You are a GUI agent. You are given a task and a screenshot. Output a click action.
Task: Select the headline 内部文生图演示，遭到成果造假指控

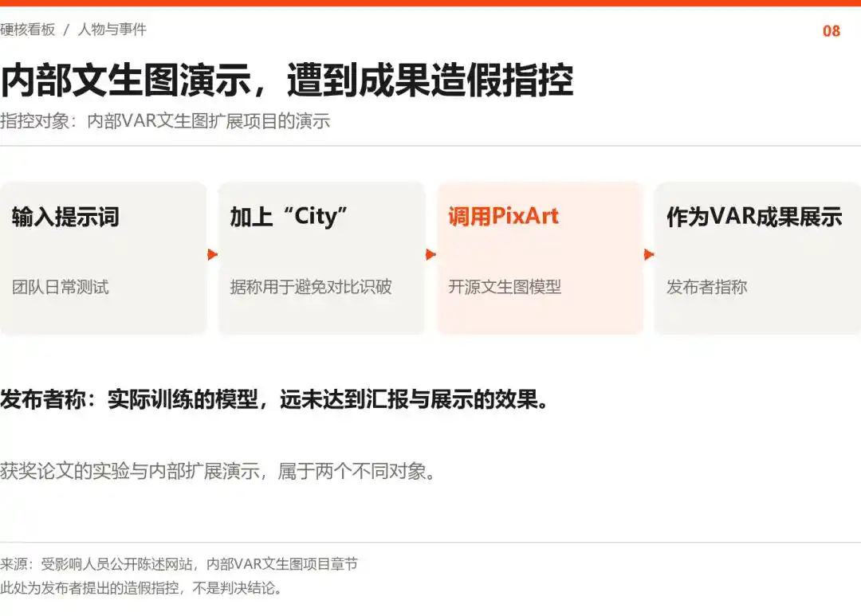coord(287,80)
